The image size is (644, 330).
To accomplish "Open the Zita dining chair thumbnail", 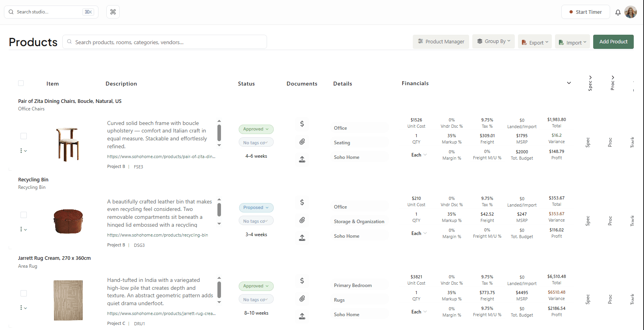I will pyautogui.click(x=68, y=144).
